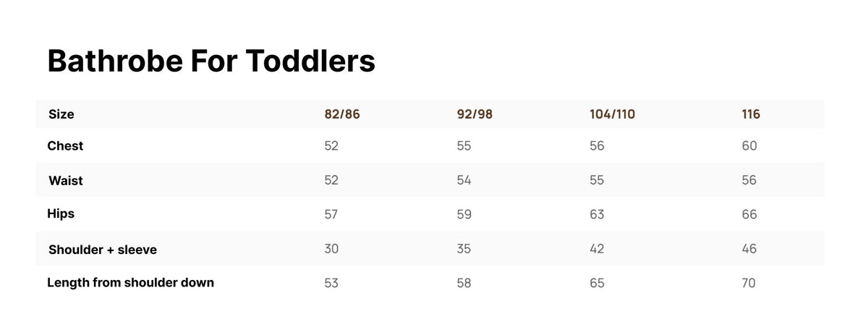Select Shoulder + sleeve value for size 116
868x335 pixels.
tap(749, 249)
